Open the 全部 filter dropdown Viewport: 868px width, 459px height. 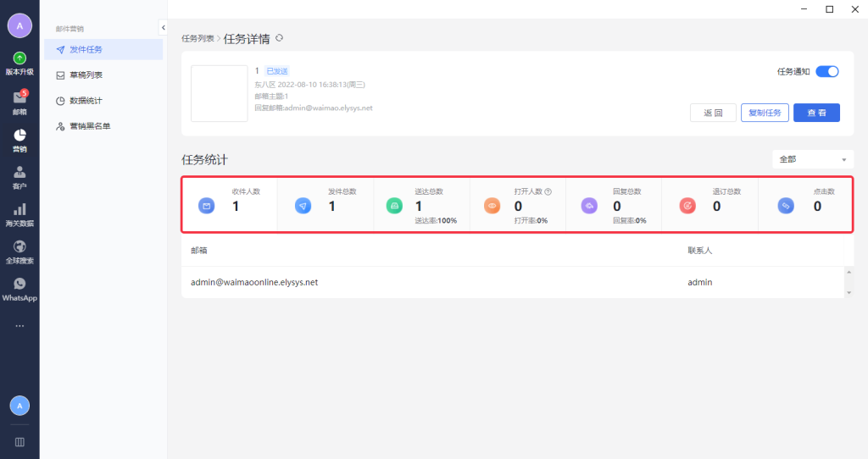(813, 159)
